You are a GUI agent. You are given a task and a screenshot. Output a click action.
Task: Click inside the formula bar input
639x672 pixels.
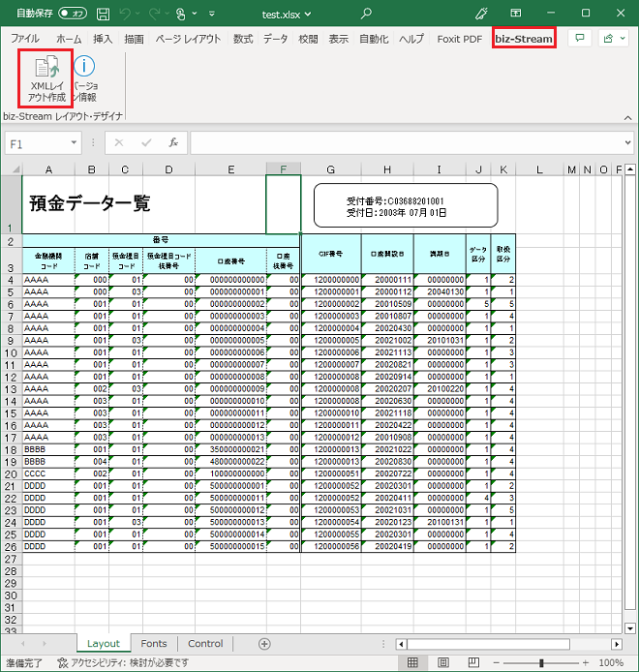[408, 142]
